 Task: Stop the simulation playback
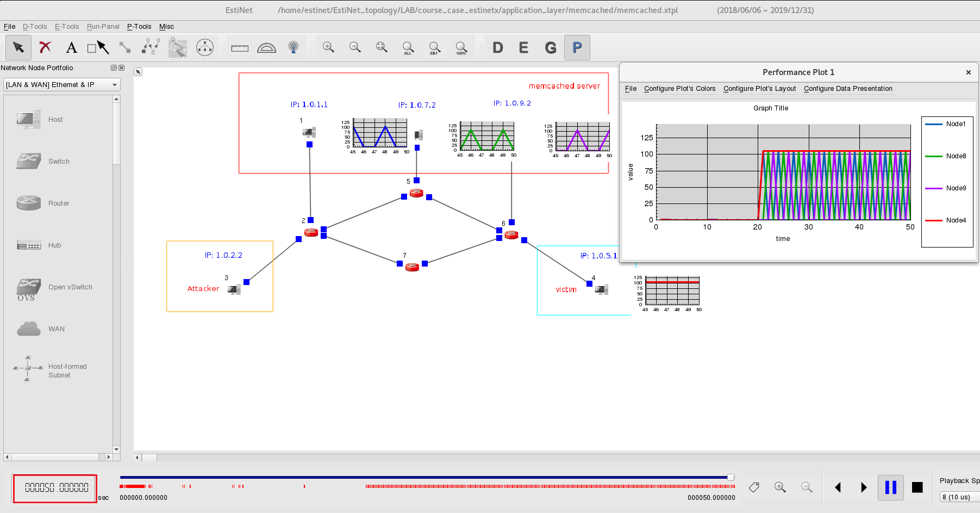(917, 487)
